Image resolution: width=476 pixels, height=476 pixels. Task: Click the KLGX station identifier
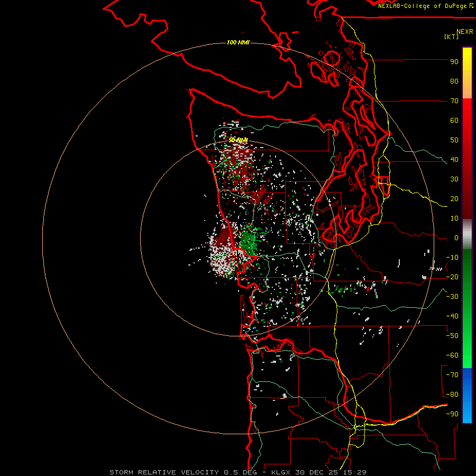pos(281,472)
